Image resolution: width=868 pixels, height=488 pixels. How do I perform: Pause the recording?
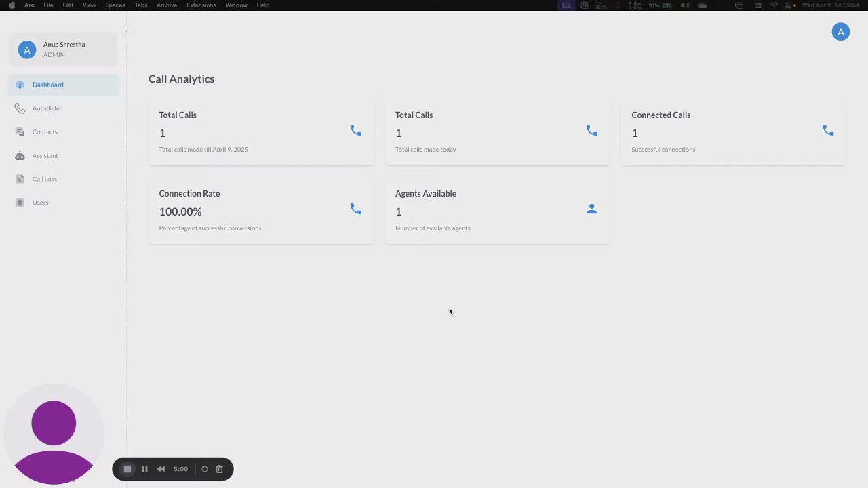(144, 469)
